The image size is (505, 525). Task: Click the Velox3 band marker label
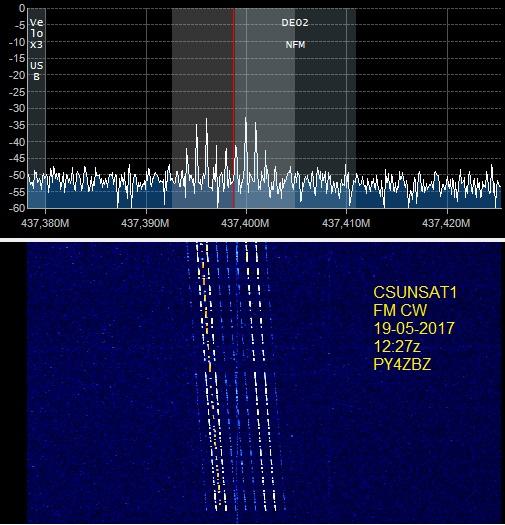[x=37, y=33]
